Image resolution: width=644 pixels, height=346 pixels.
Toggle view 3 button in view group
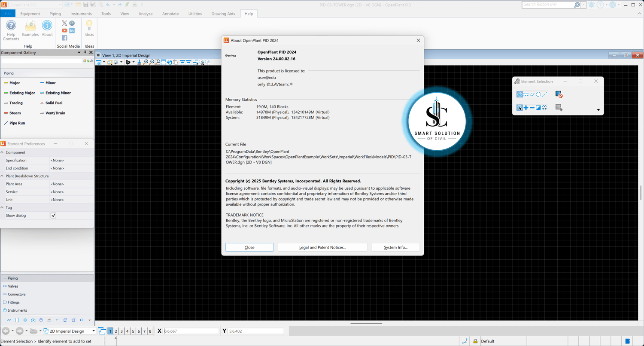coord(122,331)
